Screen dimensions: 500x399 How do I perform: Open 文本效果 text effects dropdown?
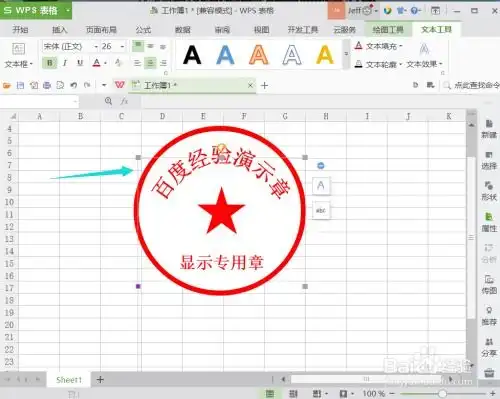[424, 64]
